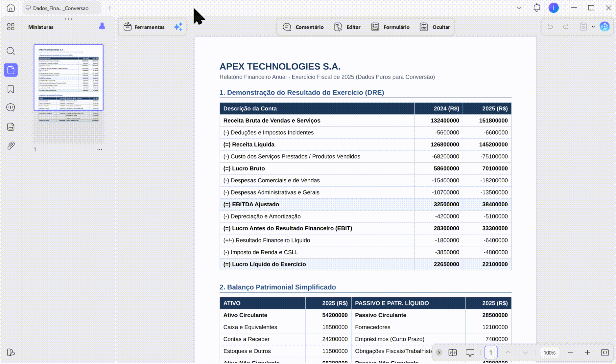Open the AI chat swirl icon

[605, 27]
